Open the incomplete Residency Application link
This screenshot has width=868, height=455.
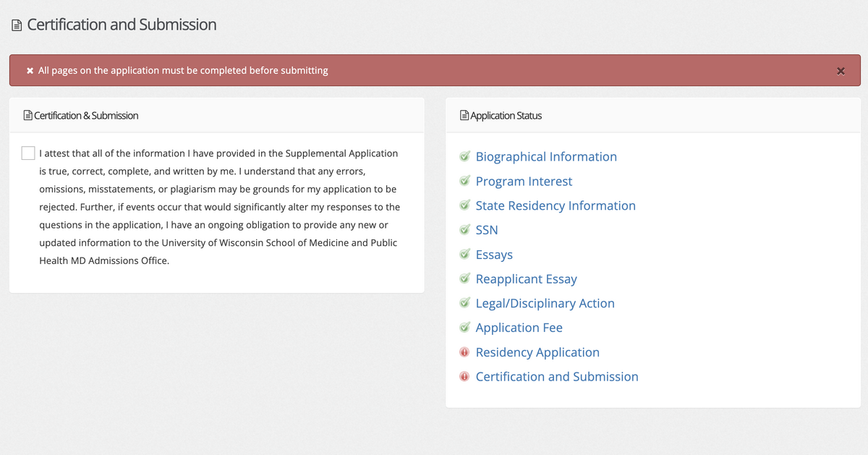point(537,352)
